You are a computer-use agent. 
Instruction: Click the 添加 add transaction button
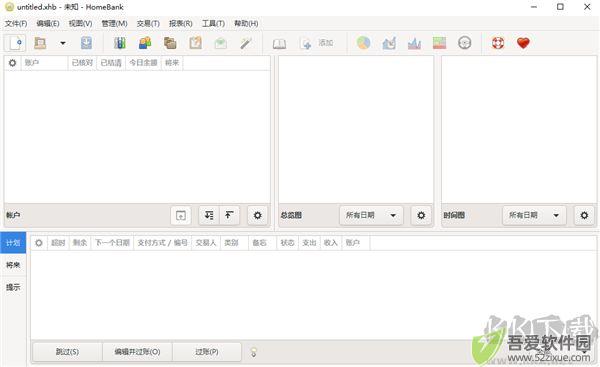317,43
